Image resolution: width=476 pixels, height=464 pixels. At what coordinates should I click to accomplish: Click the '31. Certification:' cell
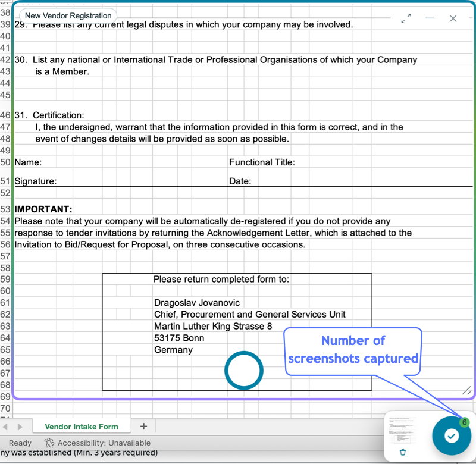(49, 115)
